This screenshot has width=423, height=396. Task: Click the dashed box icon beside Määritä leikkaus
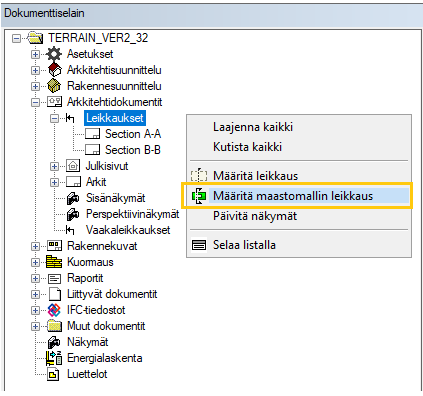point(199,175)
